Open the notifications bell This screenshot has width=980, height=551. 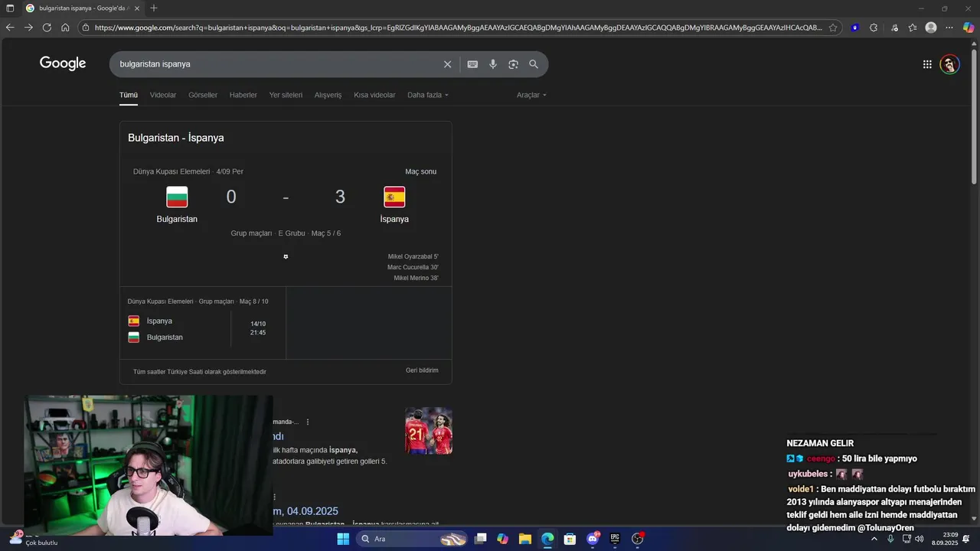pos(966,539)
